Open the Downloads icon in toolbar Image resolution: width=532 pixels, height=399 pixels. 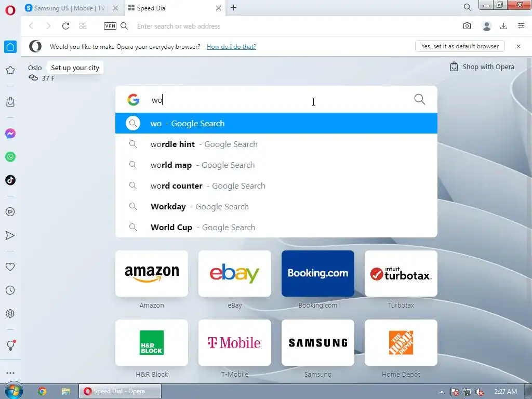[503, 26]
